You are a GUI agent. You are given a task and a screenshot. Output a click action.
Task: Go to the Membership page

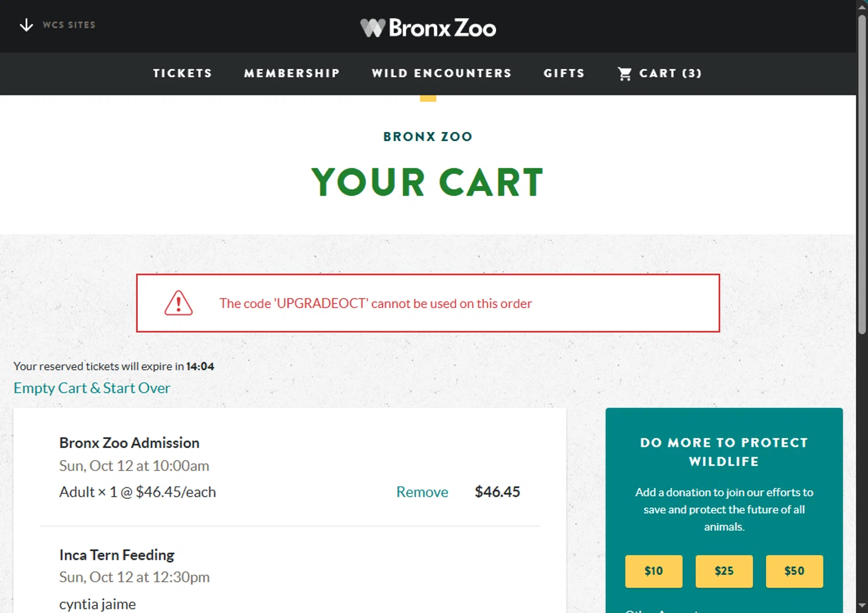coord(292,74)
